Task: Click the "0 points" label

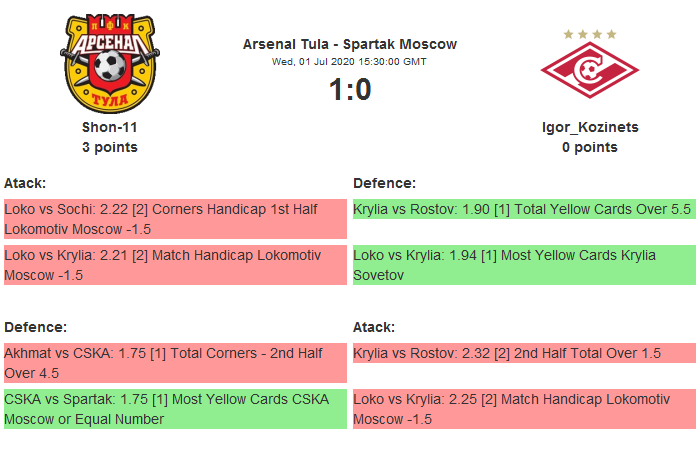Action: tap(589, 147)
